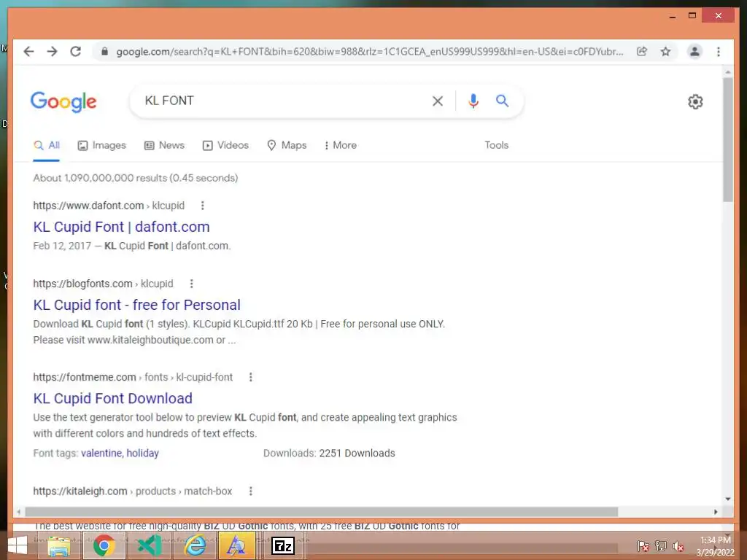Start voice search with microphone
The height and width of the screenshot is (560, 747).
[x=473, y=101]
